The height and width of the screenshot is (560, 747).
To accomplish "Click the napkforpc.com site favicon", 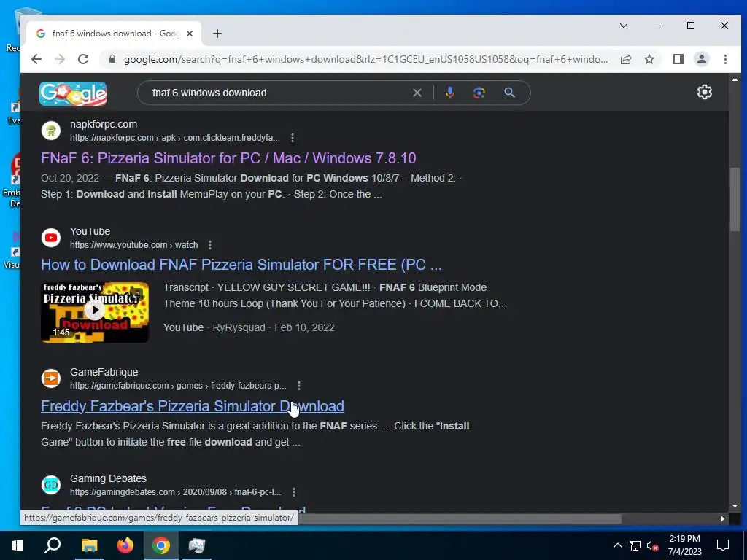I will coord(51,131).
